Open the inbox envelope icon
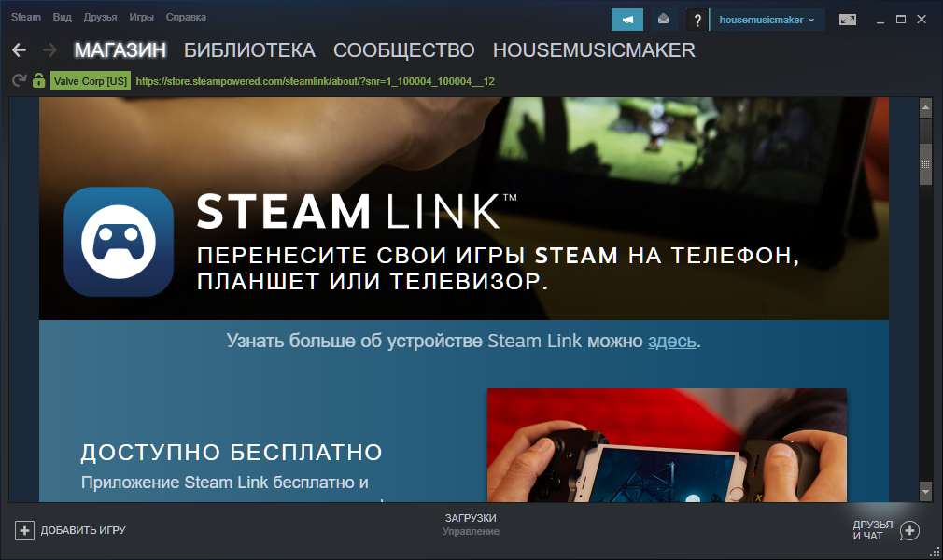Viewport: 943px width, 560px height. tap(663, 20)
